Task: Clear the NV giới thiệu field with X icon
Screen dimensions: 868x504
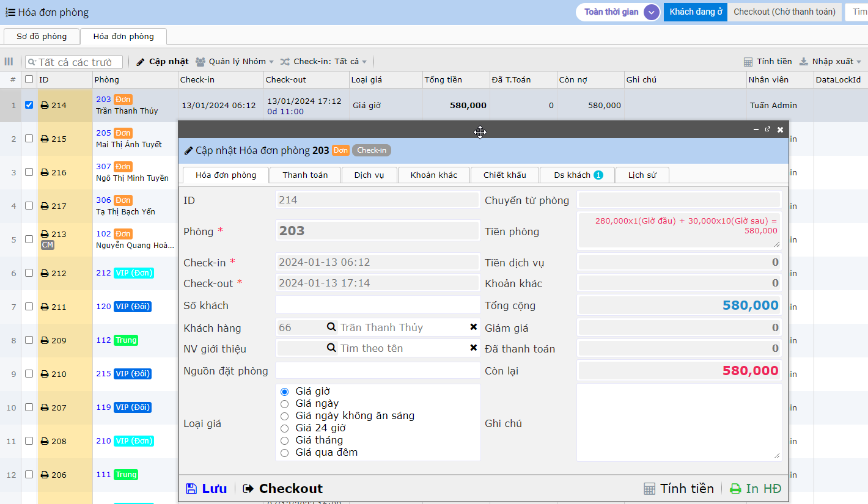Action: pyautogui.click(x=473, y=348)
